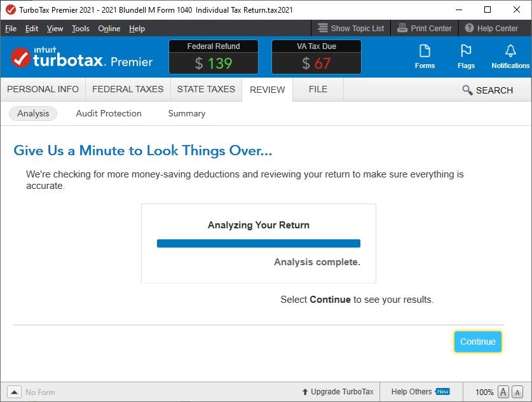Click the Federal Refund amount box
This screenshot has height=402, width=532.
[x=214, y=57]
